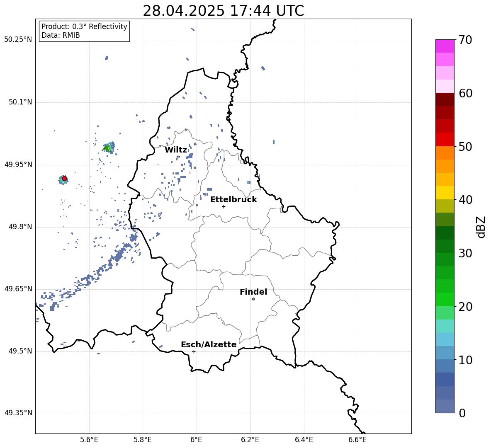Click the Wiltz city label

point(176,150)
